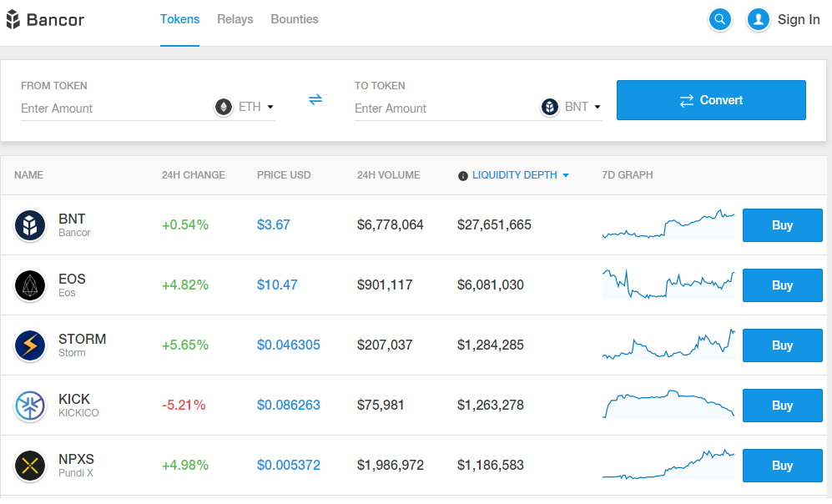Click STORM price $0.046305
832x504 pixels.
tap(289, 345)
